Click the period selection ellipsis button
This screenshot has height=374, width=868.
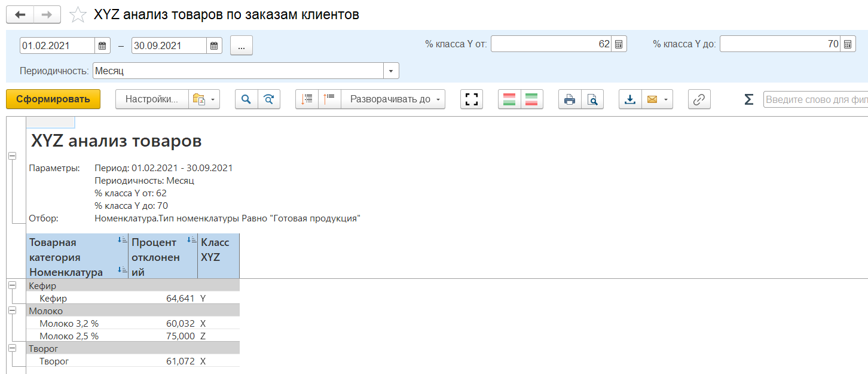coord(242,45)
